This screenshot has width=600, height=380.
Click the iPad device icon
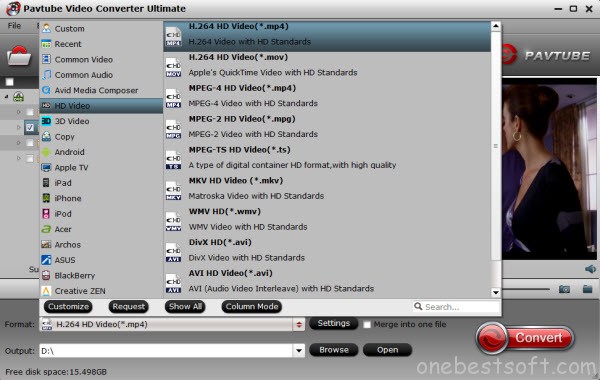click(46, 183)
